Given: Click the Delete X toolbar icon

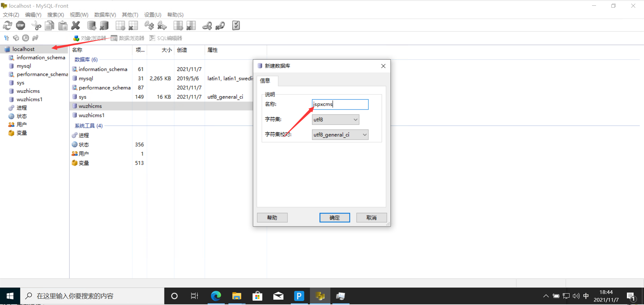Looking at the screenshot, I should pos(76,25).
